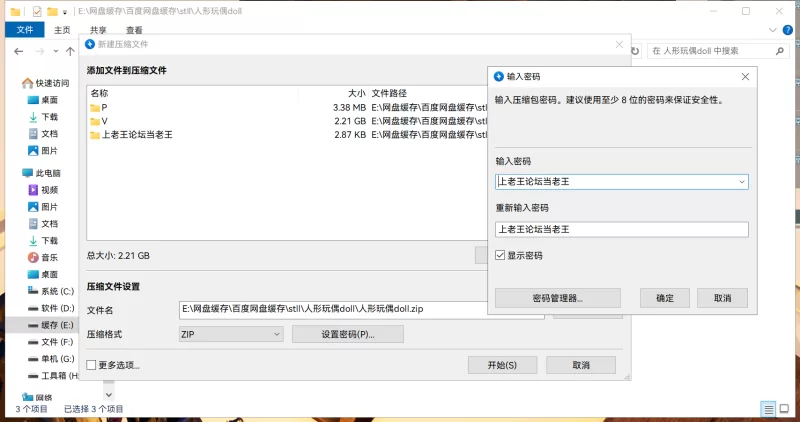This screenshot has width=800, height=422.
Task: Click the search magnifier icon in Explorer
Action: [x=780, y=51]
